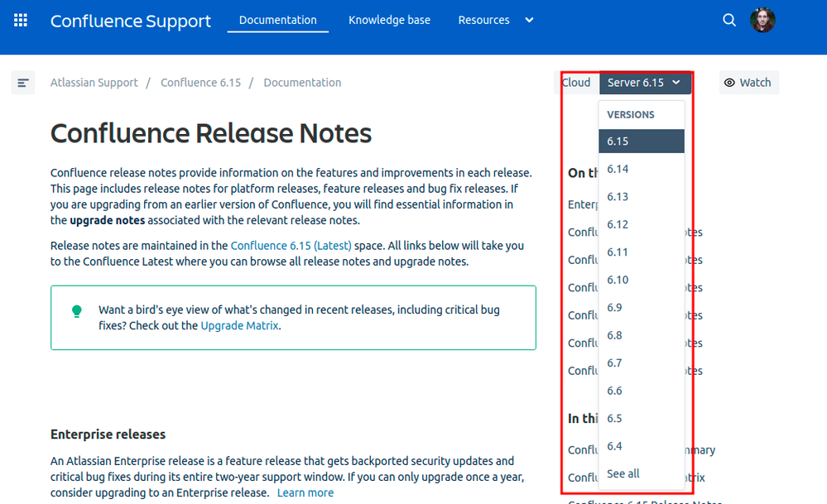
Task: Select version 6.11
Action: [642, 252]
